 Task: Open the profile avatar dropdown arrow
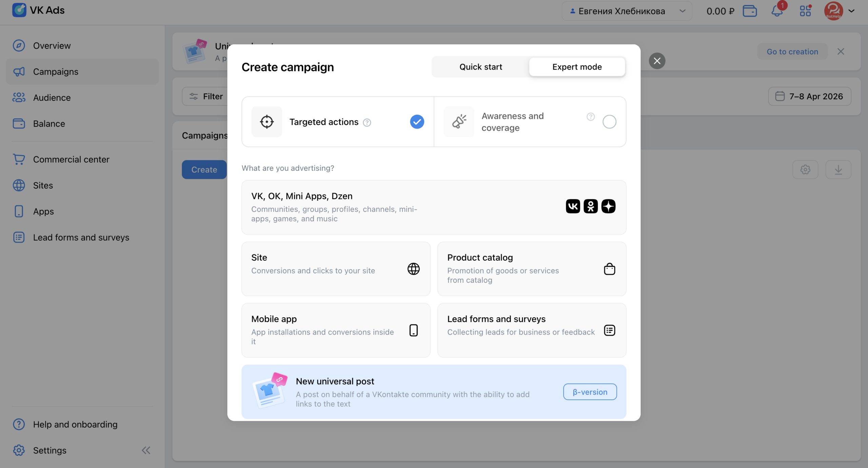pyautogui.click(x=851, y=11)
